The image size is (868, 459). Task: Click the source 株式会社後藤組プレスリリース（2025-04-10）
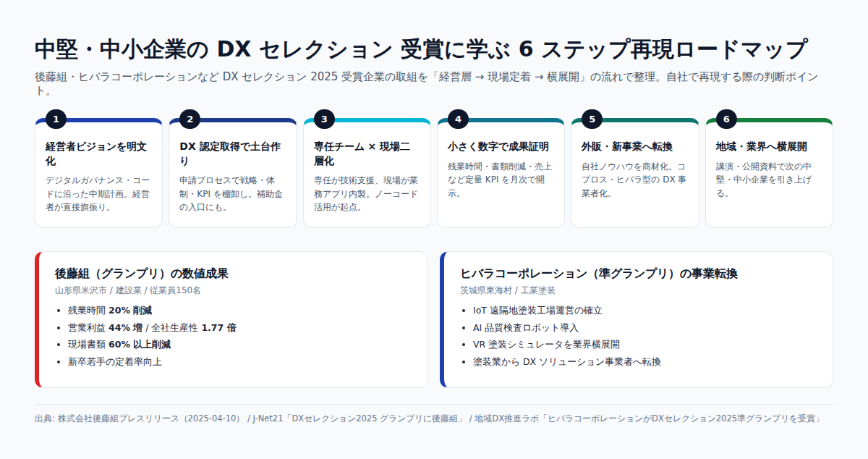149,418
